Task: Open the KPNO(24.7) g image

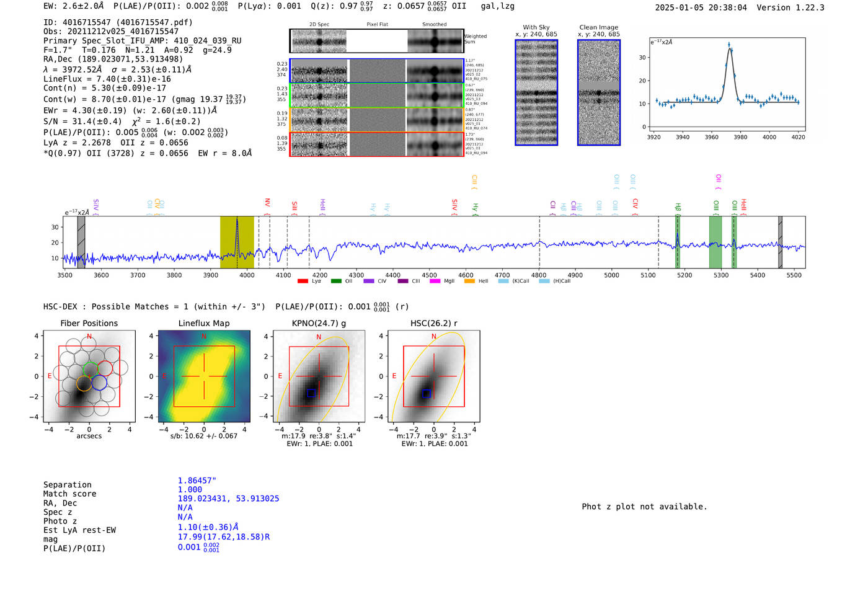Action: tap(319, 376)
